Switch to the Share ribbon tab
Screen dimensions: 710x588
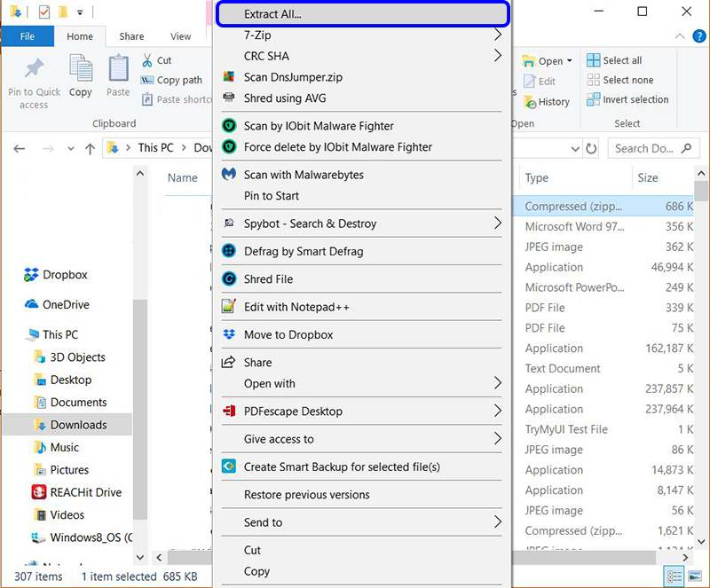[x=131, y=36]
